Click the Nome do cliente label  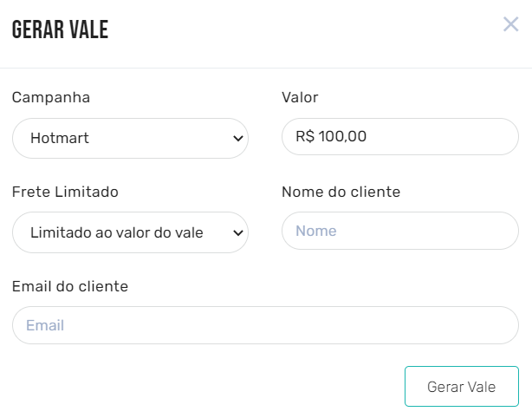point(341,192)
